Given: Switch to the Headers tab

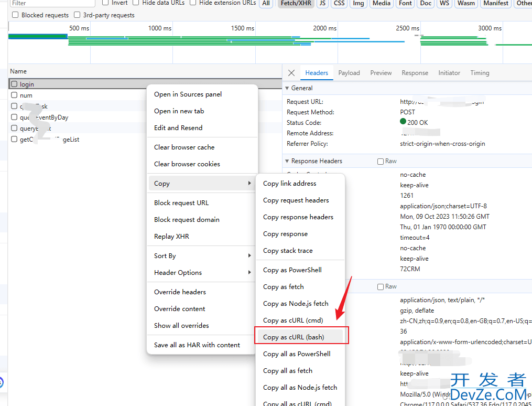Looking at the screenshot, I should [317, 73].
